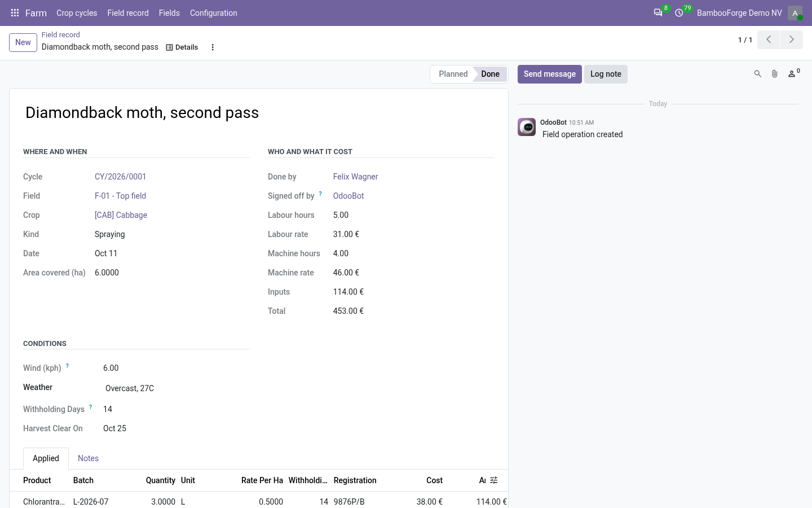This screenshot has width=812, height=508.
Task: Show followers icon in chatter
Action: click(793, 73)
